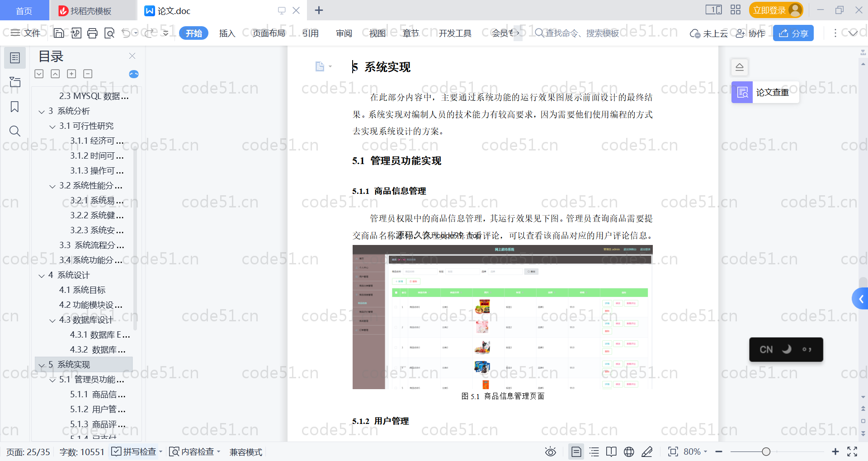Screen dimensions: 868x461
Task: Click the zoom in plus button
Action: pos(835,452)
